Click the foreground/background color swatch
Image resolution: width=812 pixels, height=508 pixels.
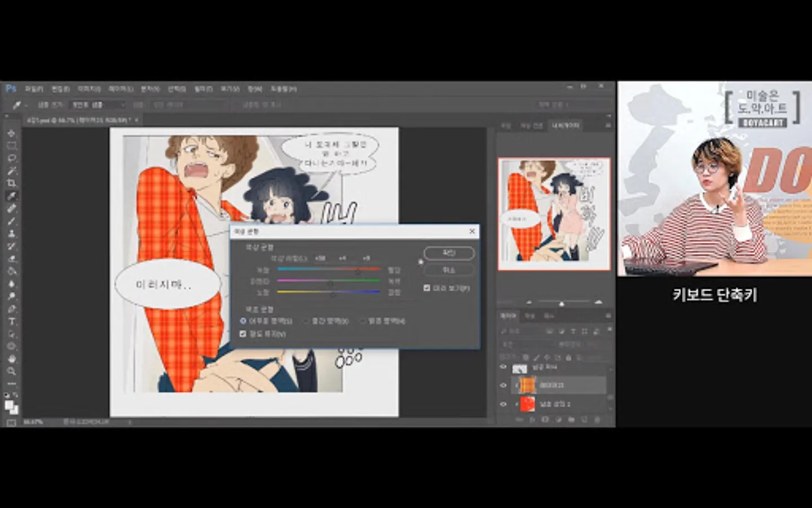coord(11,406)
